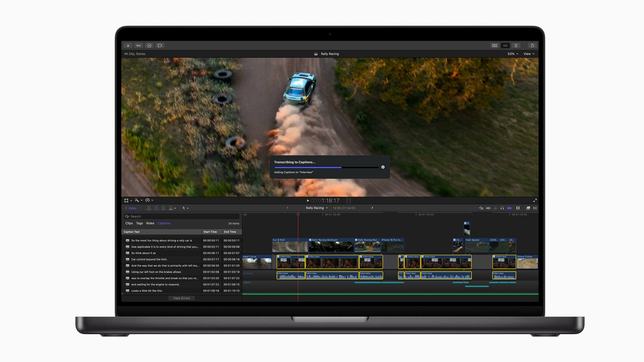Toggle the timeline Index button
644x362 pixels.
pyautogui.click(x=131, y=208)
